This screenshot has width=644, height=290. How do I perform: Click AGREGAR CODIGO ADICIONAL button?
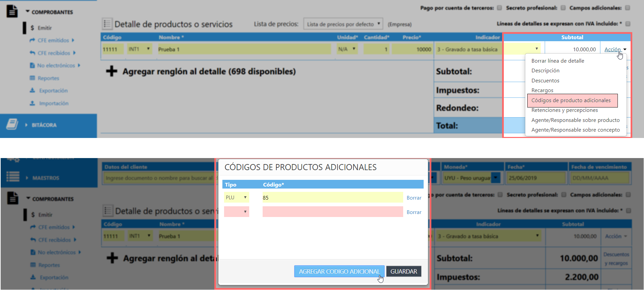[339, 271]
